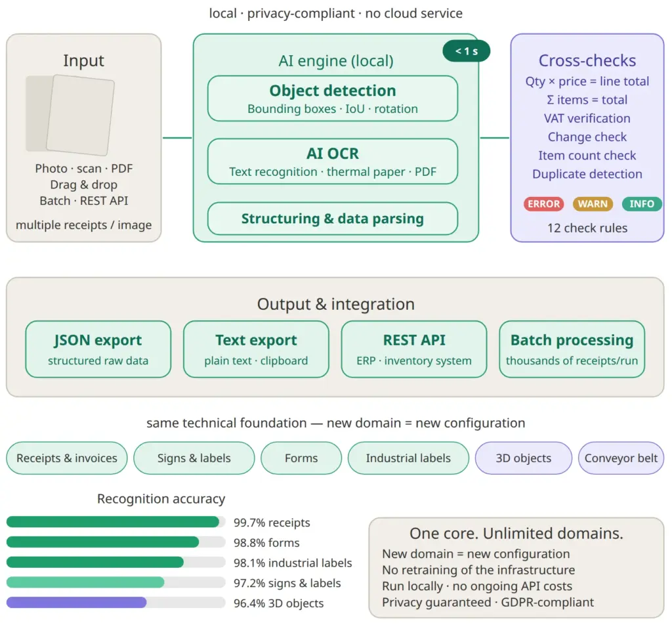Click the orange WARN badge

pyautogui.click(x=593, y=204)
